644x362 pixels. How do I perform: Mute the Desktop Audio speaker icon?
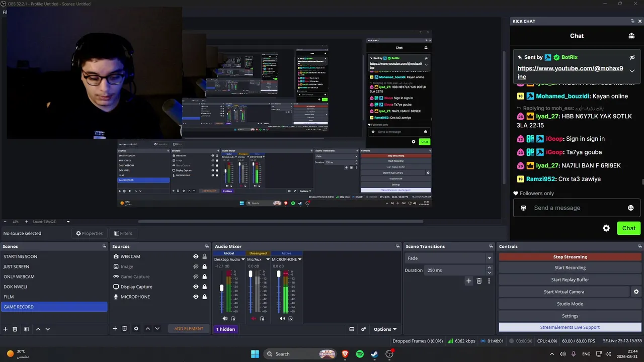point(225,318)
